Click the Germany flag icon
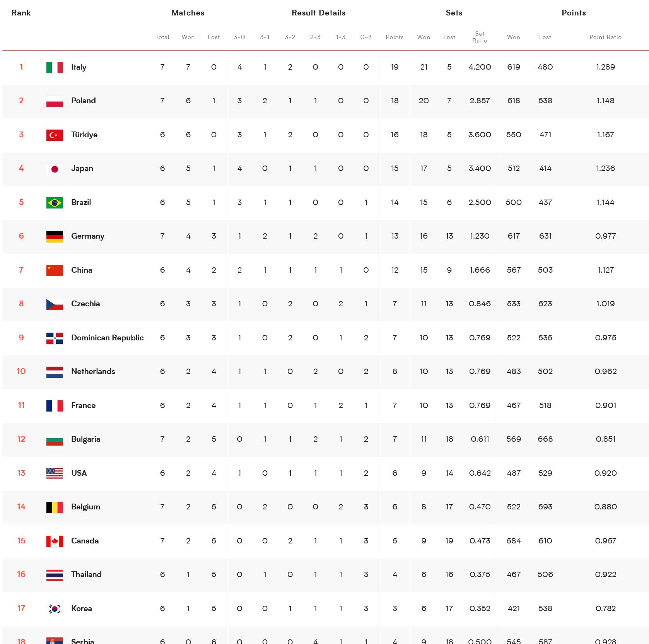This screenshot has width=649, height=644. pyautogui.click(x=55, y=237)
